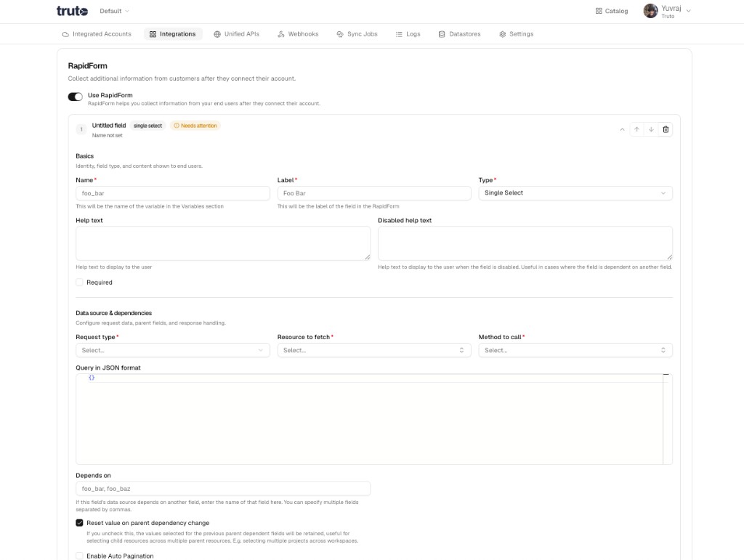Collapse the Untitled field section

pos(622,129)
